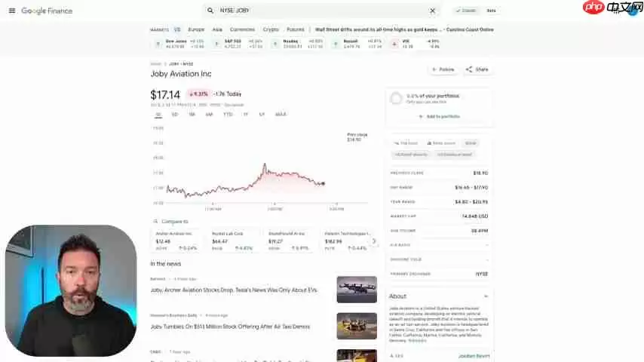The width and height of the screenshot is (644, 362).
Task: Click the $16.65 - $17.90 day range value
Action: point(471,187)
